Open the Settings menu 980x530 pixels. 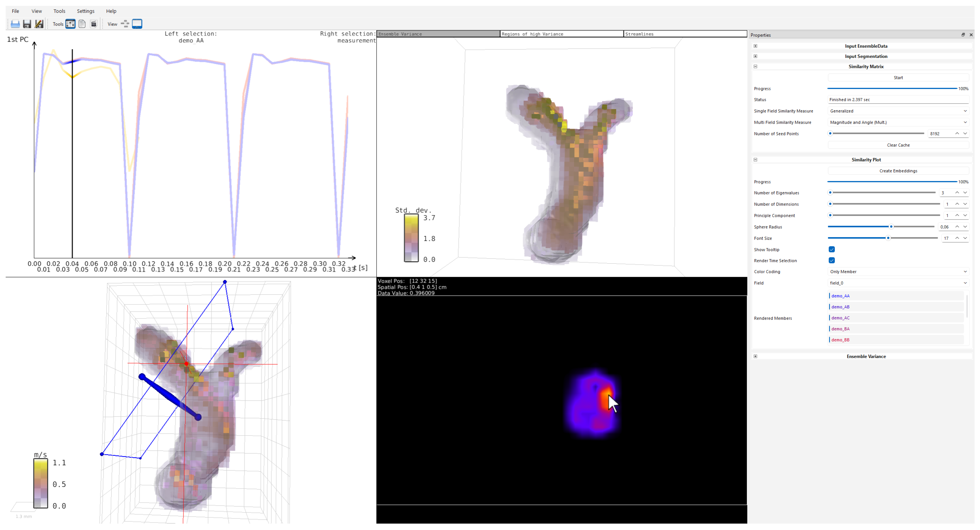[86, 11]
